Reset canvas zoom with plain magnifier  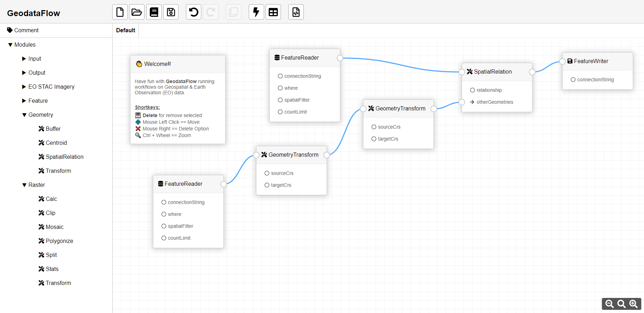622,304
